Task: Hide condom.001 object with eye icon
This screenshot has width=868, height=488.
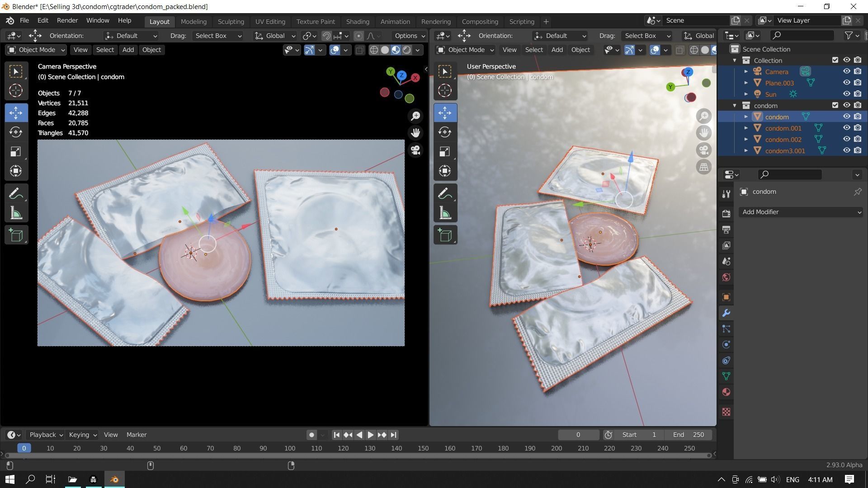Action: pos(847,128)
